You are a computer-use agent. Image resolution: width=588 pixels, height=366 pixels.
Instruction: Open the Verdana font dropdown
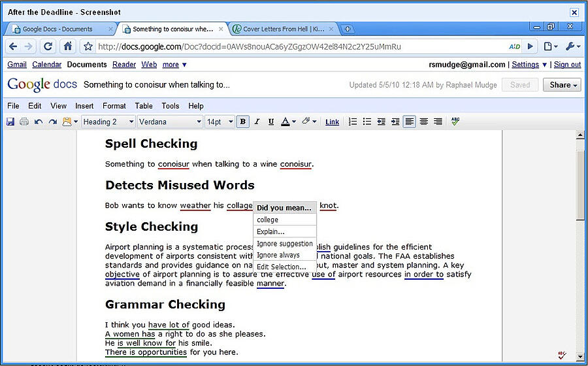(x=170, y=122)
